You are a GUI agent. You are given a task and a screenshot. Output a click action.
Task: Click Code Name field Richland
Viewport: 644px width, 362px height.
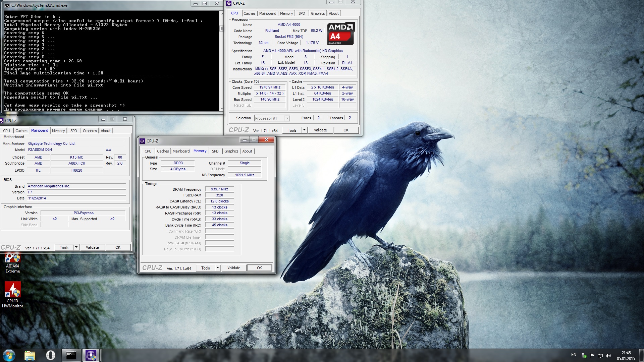tap(272, 31)
